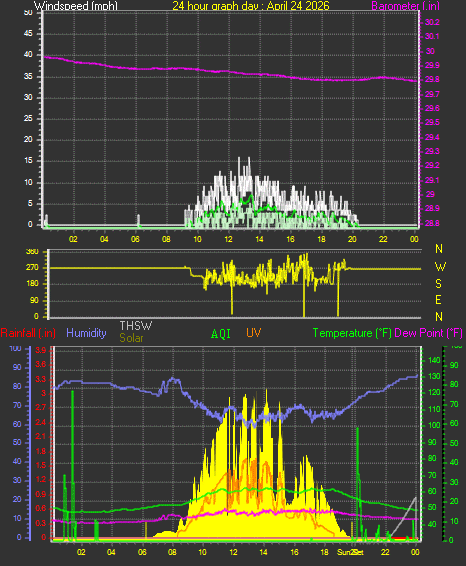
Task: Select the 'Solar' legend label
Action: pyautogui.click(x=131, y=338)
